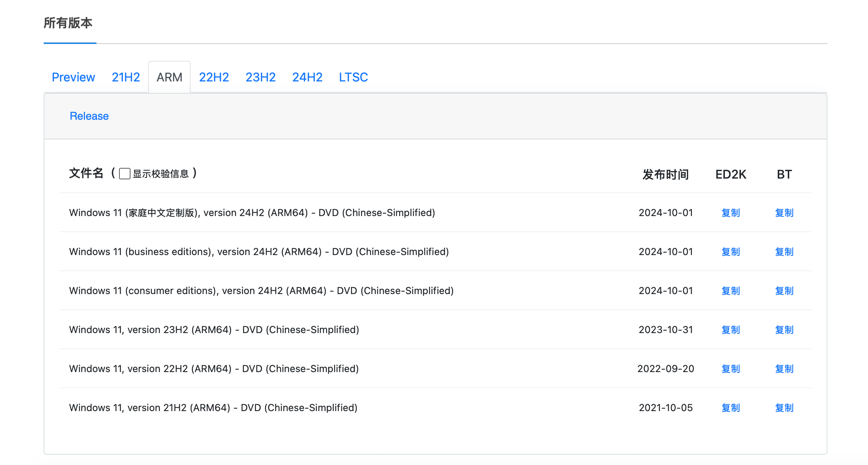The width and height of the screenshot is (868, 465).
Task: Open the LTSC tab
Action: tap(353, 77)
